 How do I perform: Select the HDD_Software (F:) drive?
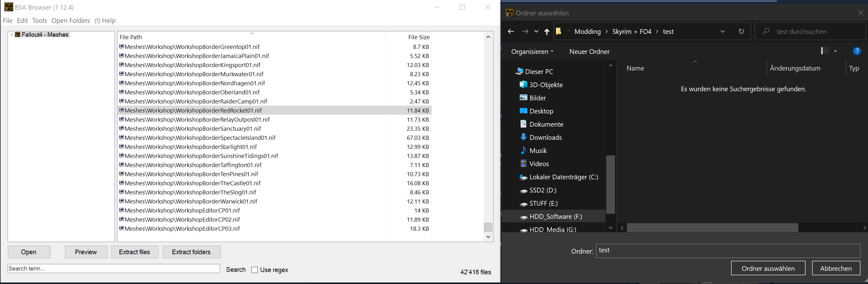555,216
